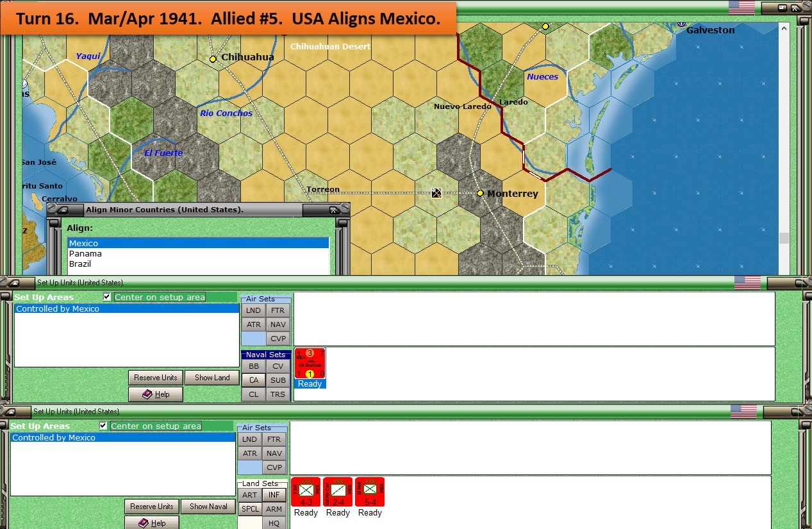This screenshot has height=529, width=812.
Task: Click the US flag on main map title bar
Action: tap(742, 8)
